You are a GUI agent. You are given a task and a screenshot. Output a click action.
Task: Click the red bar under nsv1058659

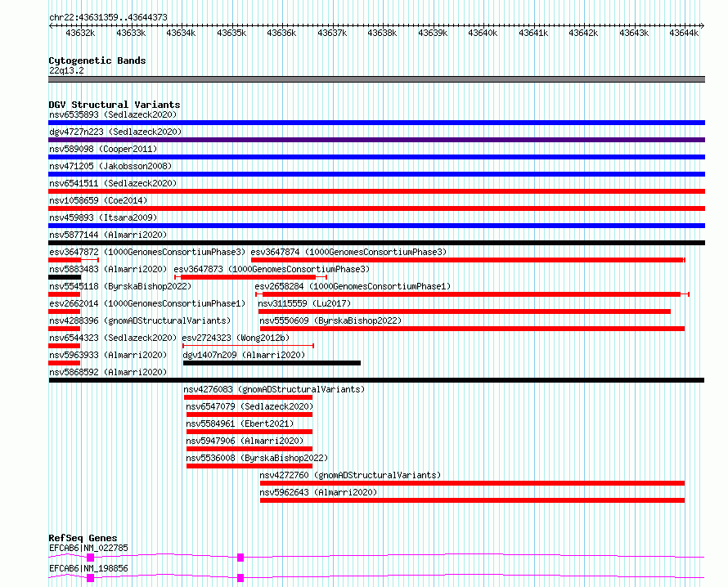tap(376, 208)
